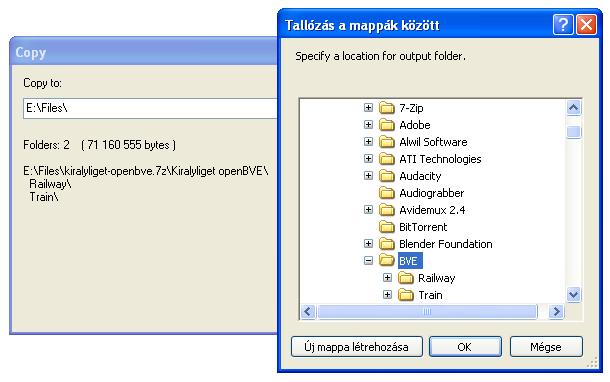
Task: Select the Audacity folder label
Action: click(420, 176)
